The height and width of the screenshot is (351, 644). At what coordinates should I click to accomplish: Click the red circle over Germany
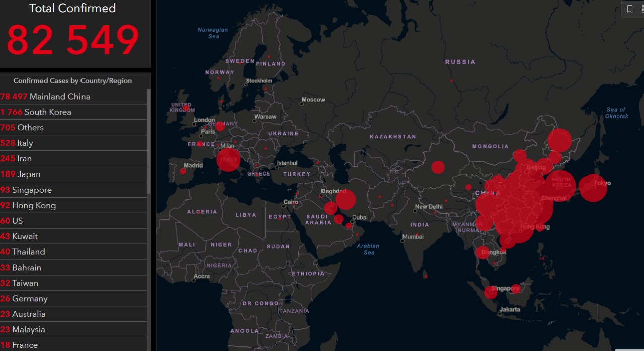[220, 126]
